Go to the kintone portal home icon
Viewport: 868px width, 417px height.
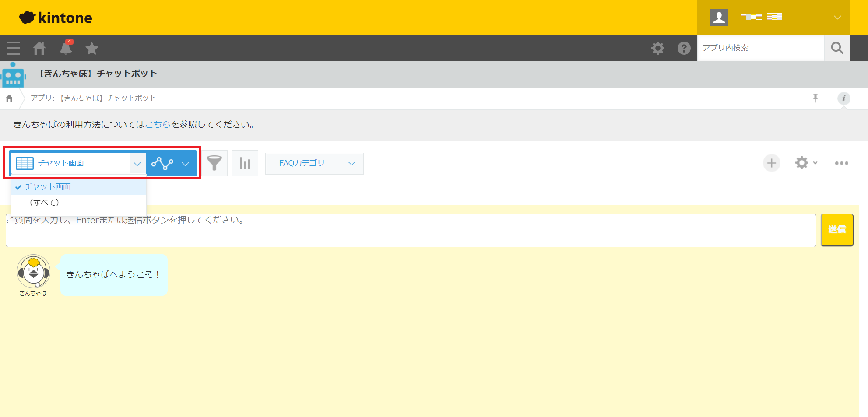pos(39,48)
